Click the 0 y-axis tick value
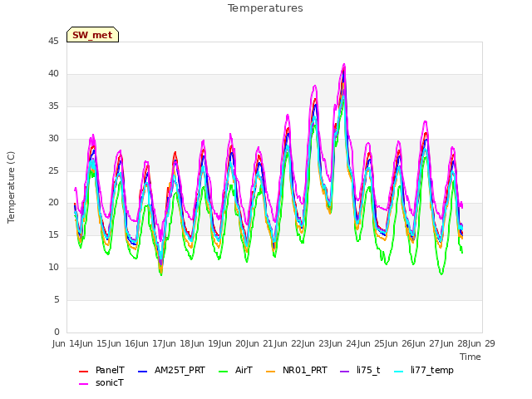This screenshot has width=532, height=399. tap(57, 332)
